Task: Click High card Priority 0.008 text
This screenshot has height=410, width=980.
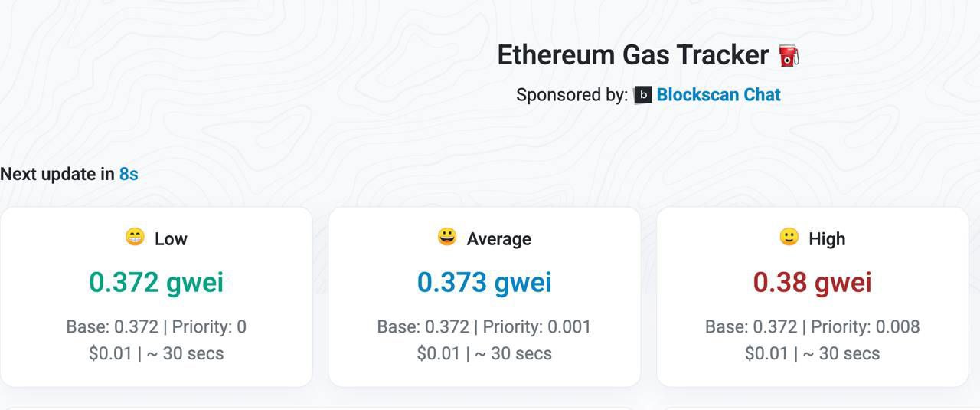Action: (x=865, y=326)
